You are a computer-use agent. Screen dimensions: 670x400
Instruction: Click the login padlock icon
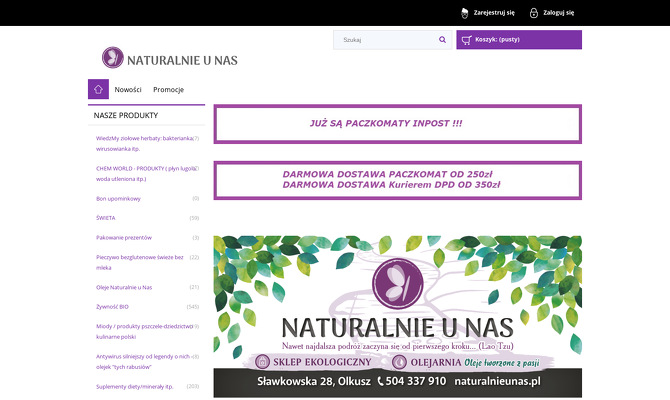534,13
